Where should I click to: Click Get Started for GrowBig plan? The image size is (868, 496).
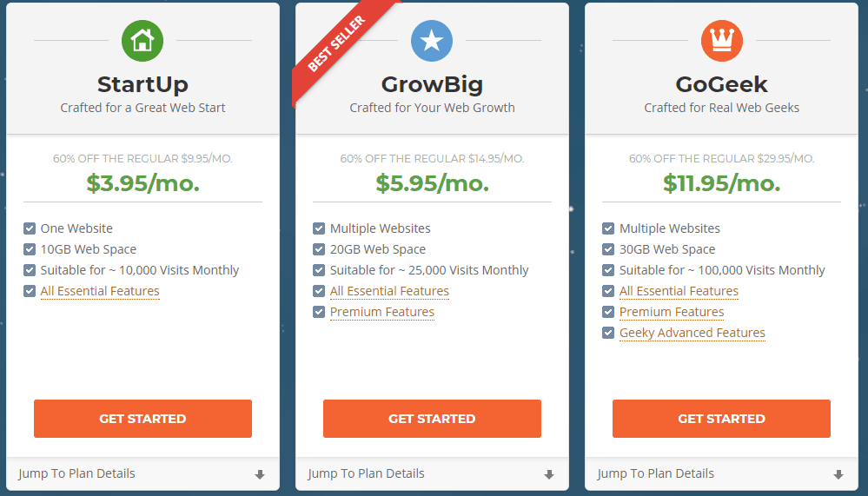(x=433, y=419)
